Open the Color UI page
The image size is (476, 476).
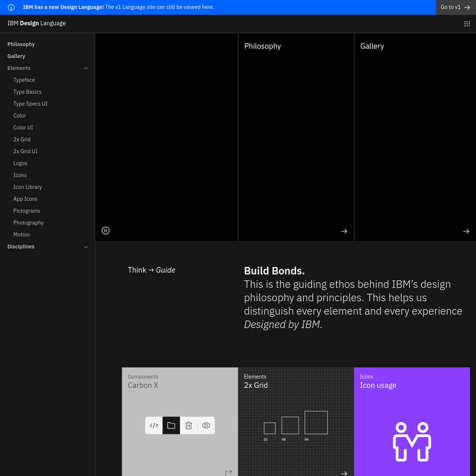23,128
